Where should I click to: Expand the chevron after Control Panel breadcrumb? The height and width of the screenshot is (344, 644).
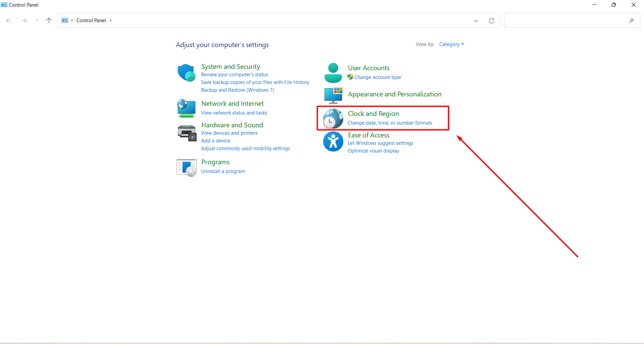point(110,20)
